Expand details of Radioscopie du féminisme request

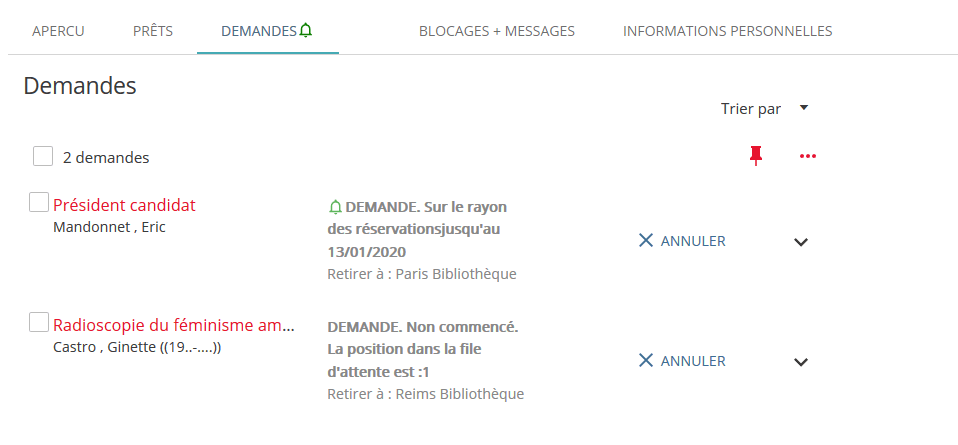point(800,361)
